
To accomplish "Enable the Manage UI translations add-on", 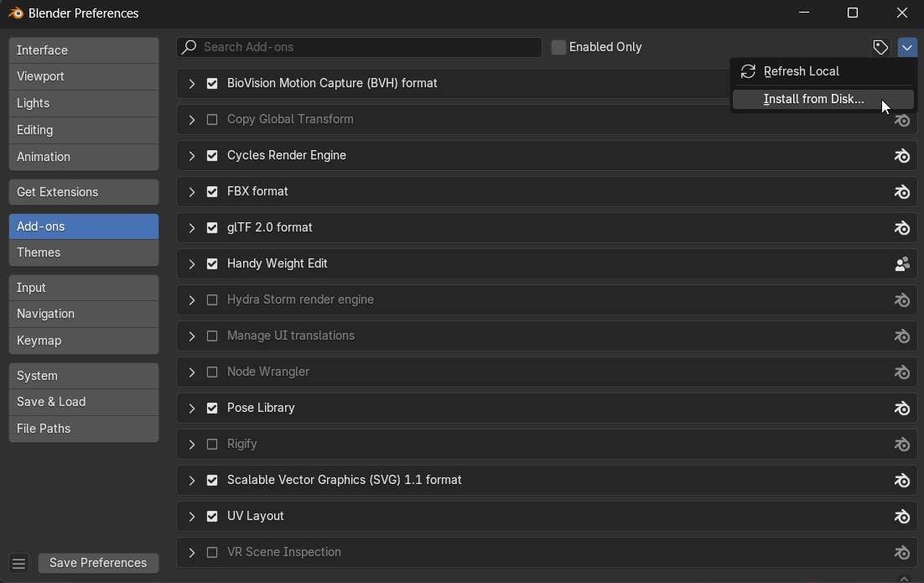I will [x=212, y=336].
